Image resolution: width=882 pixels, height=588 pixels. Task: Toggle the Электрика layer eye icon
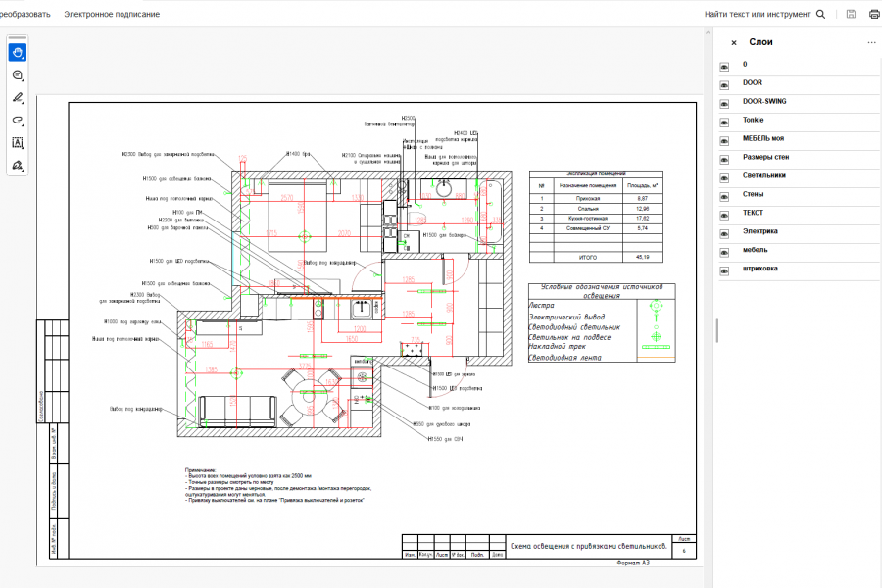click(x=724, y=234)
